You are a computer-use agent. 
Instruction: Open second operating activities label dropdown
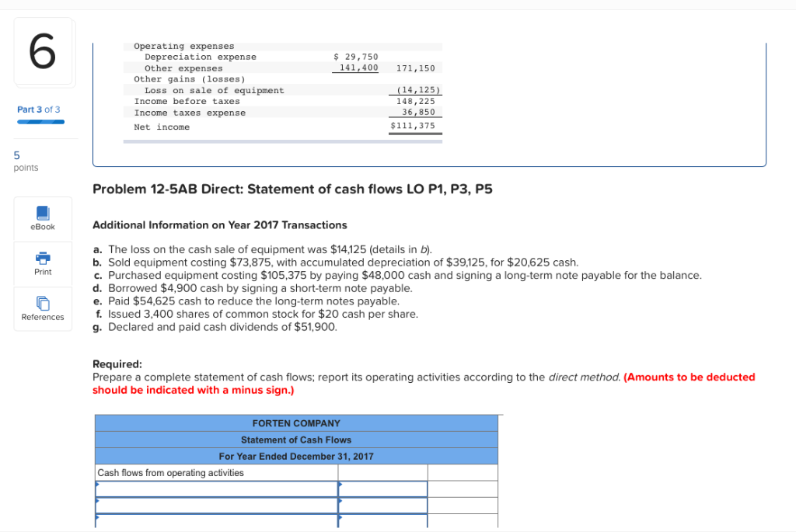(216, 505)
